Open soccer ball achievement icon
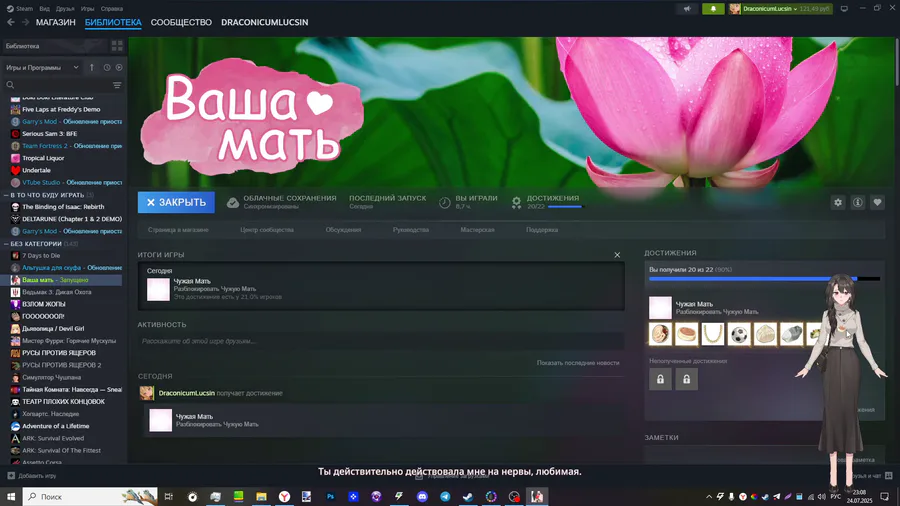This screenshot has width=900, height=506. pos(739,334)
